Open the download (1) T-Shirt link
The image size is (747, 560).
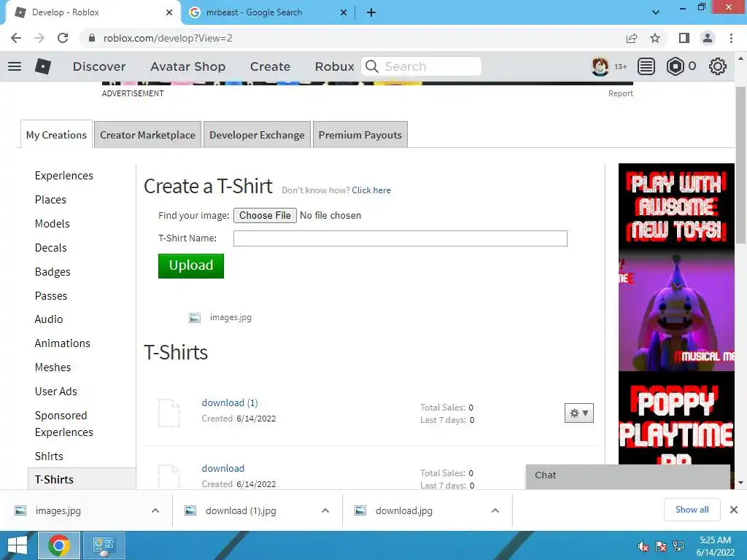(230, 402)
